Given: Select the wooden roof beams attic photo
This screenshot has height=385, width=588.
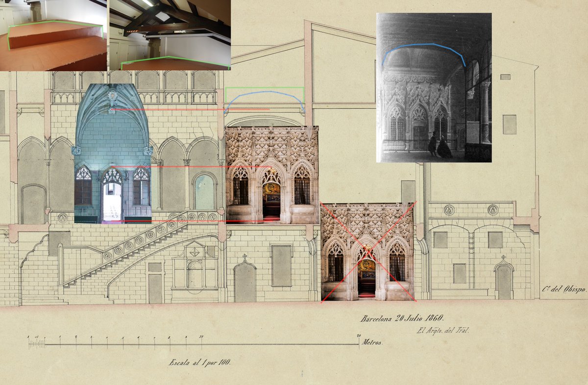Looking at the screenshot, I should pos(170,35).
